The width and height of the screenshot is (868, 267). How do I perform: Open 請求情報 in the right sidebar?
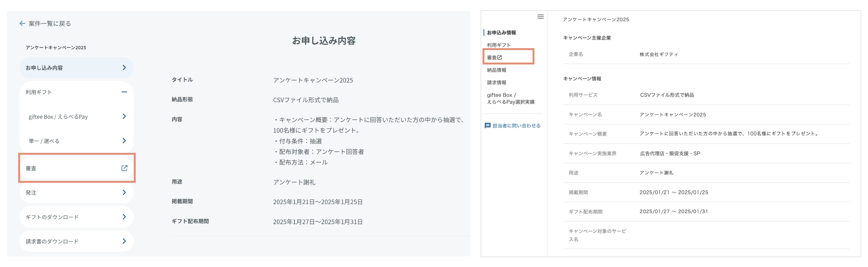coord(497,83)
